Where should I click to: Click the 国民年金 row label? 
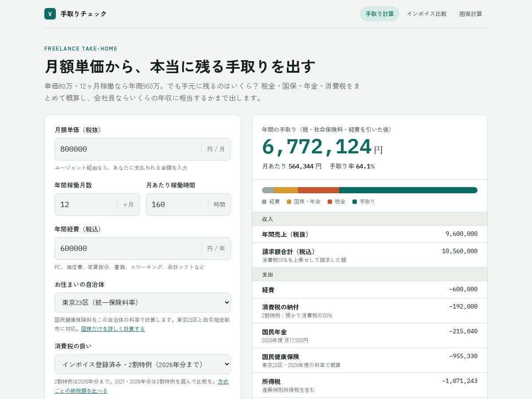click(x=274, y=332)
